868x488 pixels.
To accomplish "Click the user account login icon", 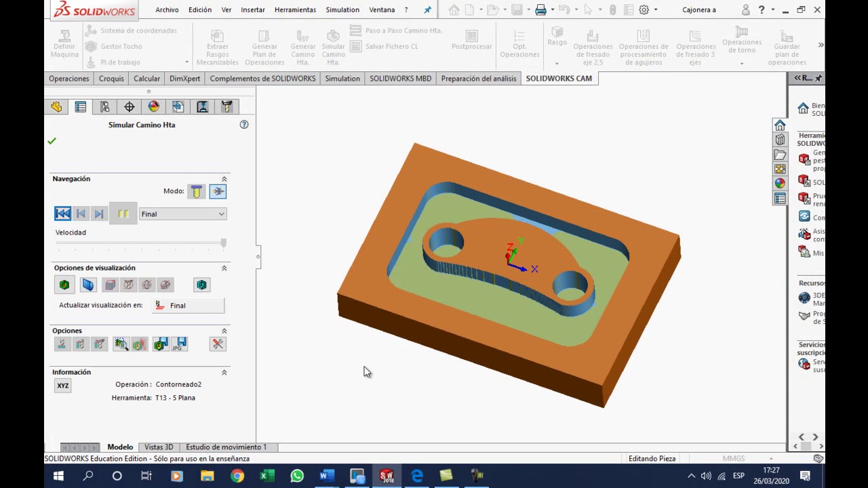I will 746,10.
